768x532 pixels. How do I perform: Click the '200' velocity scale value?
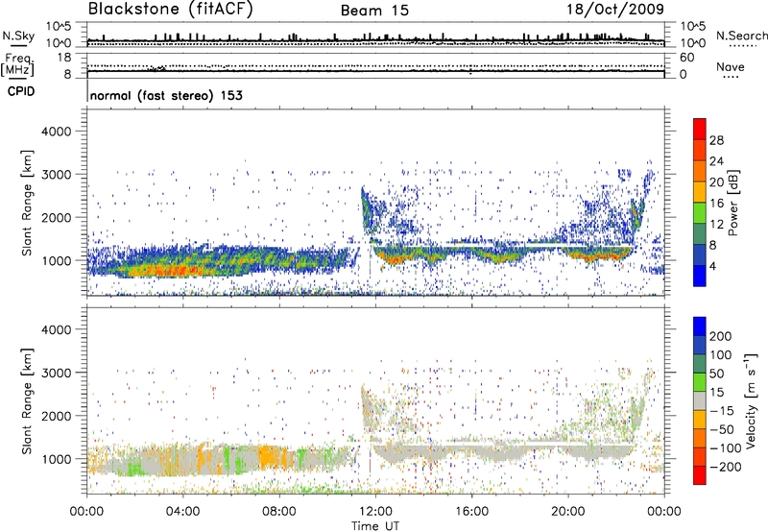pyautogui.click(x=721, y=336)
